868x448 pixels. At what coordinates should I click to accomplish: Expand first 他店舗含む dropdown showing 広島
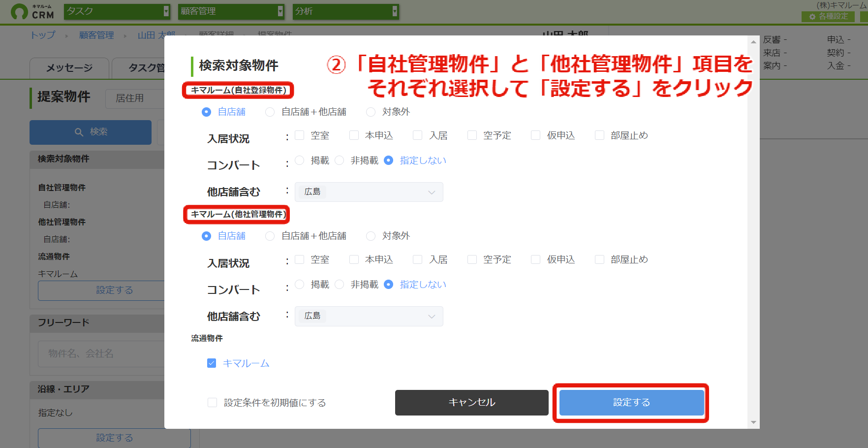(x=369, y=192)
